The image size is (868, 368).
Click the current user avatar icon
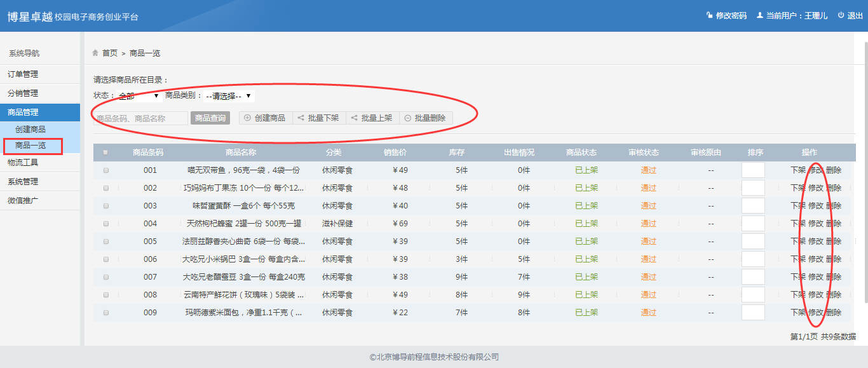tap(759, 15)
